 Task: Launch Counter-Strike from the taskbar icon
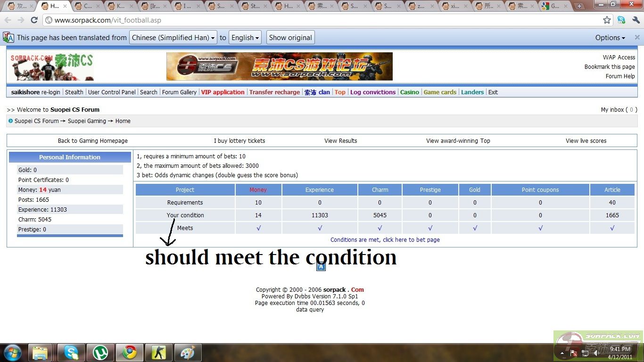[159, 352]
